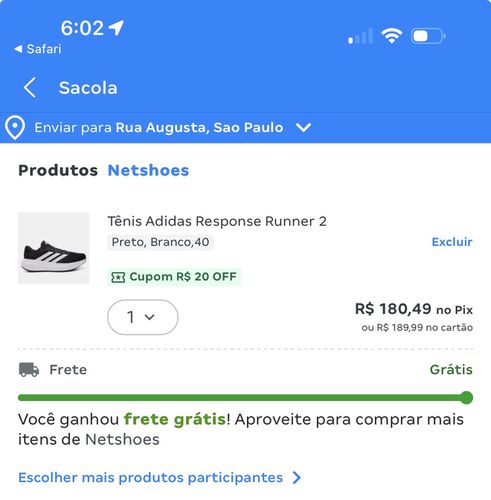Open the Netshoes store link

pyautogui.click(x=148, y=170)
